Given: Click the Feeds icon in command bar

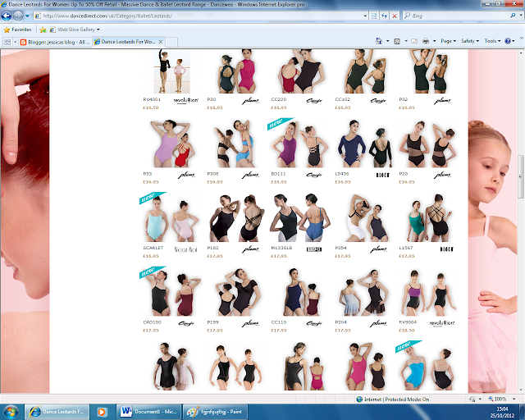Looking at the screenshot, I should point(397,41).
